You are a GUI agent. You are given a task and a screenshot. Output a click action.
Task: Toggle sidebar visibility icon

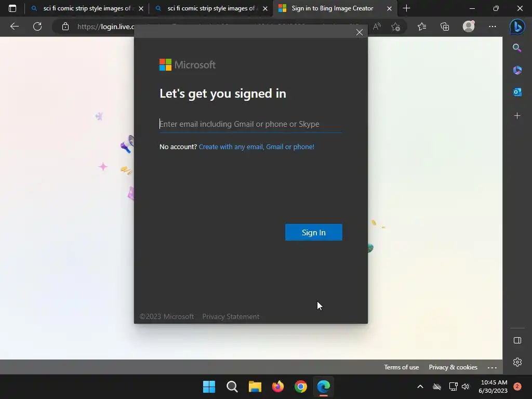pos(517,340)
